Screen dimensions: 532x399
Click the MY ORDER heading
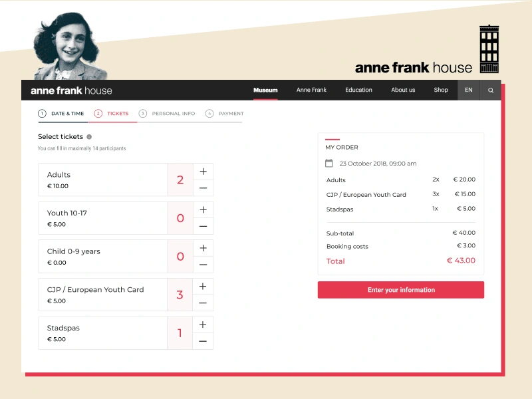coord(342,147)
